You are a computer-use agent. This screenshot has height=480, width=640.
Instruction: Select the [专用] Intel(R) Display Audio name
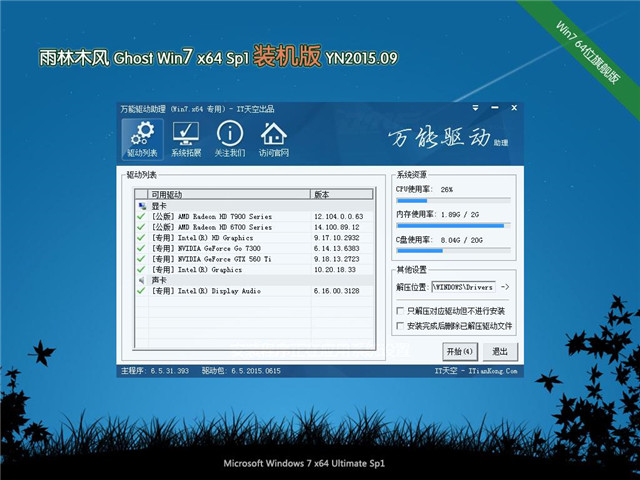click(206, 291)
